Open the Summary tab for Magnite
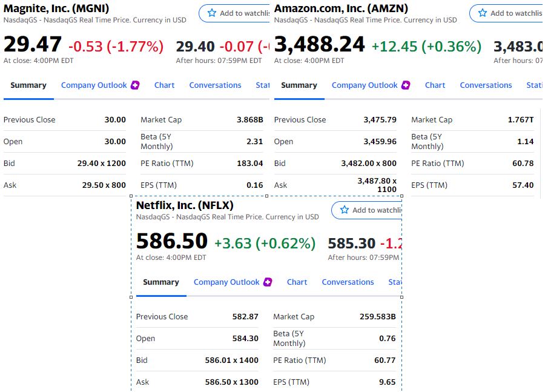Screen dimensions: 545x392 (x=28, y=85)
